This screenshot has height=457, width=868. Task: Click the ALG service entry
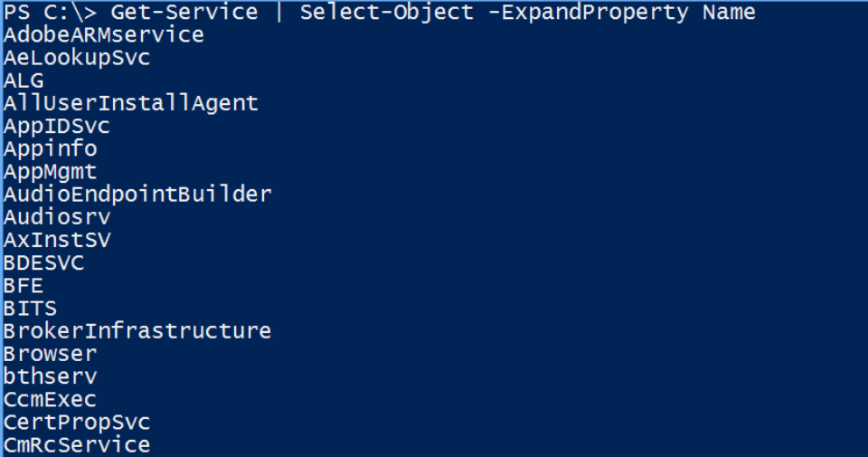pos(24,81)
